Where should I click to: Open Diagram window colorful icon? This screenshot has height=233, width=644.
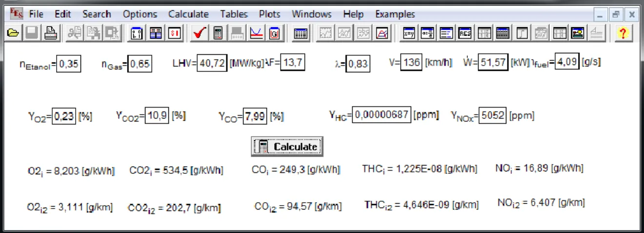(578, 33)
